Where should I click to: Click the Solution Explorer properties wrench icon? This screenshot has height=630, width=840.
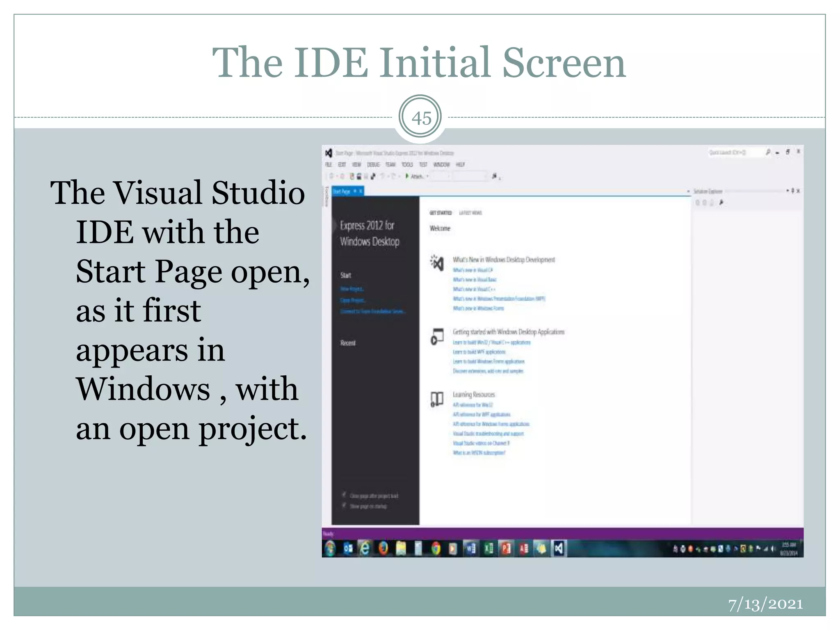721,203
